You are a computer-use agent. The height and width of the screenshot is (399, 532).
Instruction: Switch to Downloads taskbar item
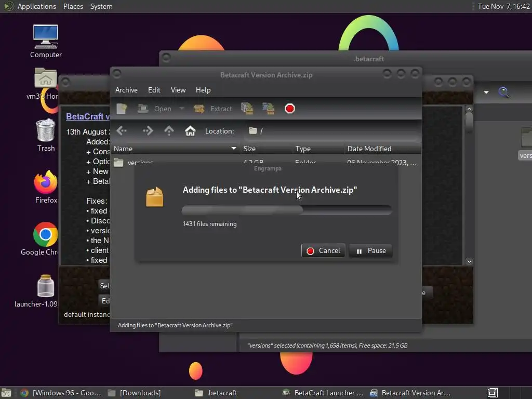[x=135, y=393]
